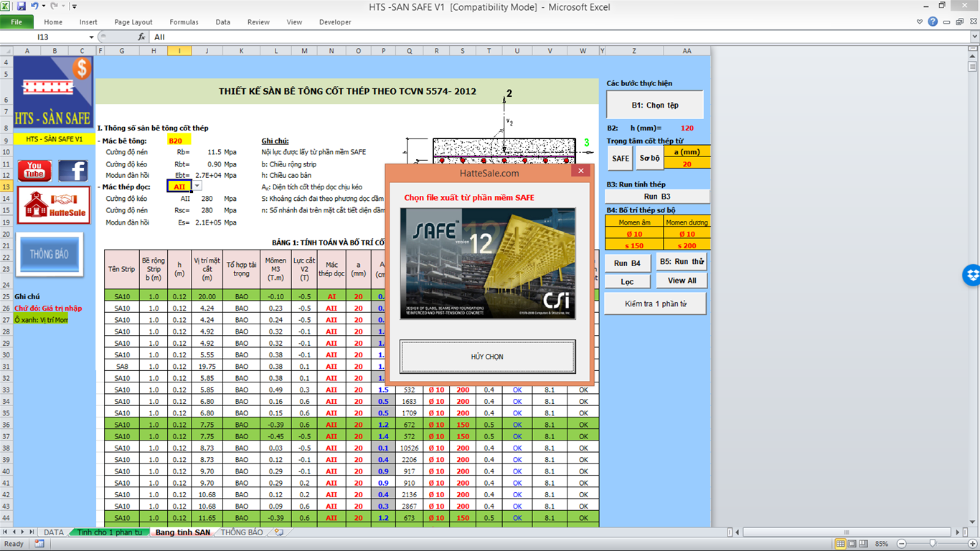Select the a (mm) value 20 cell
The width and height of the screenshot is (980, 551).
(687, 164)
